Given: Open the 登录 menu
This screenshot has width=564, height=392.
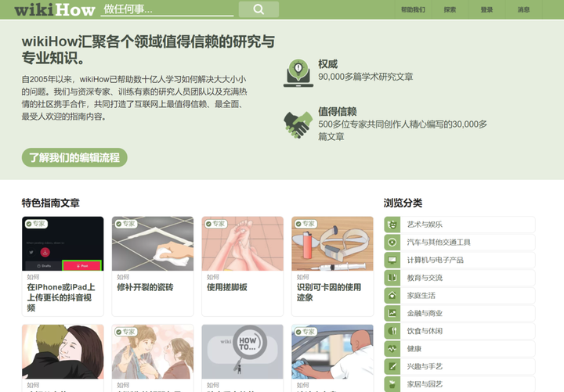Looking at the screenshot, I should (x=486, y=9).
